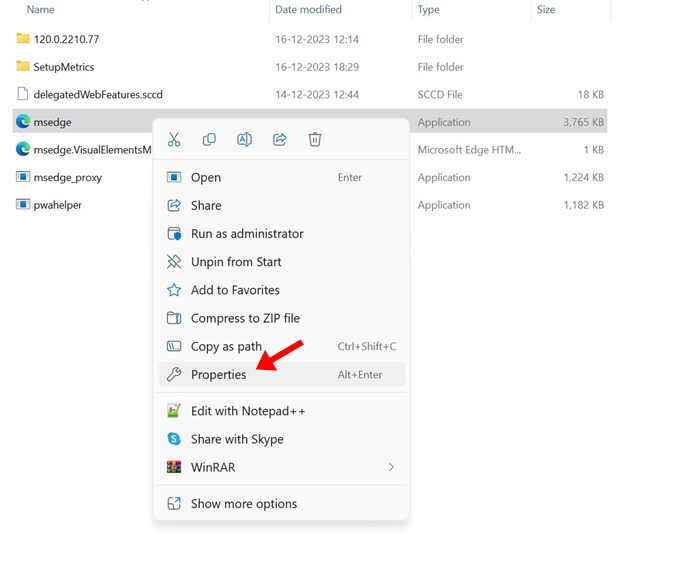Click the Rename icon in context menu
This screenshot has width=700, height=583.
[x=244, y=139]
